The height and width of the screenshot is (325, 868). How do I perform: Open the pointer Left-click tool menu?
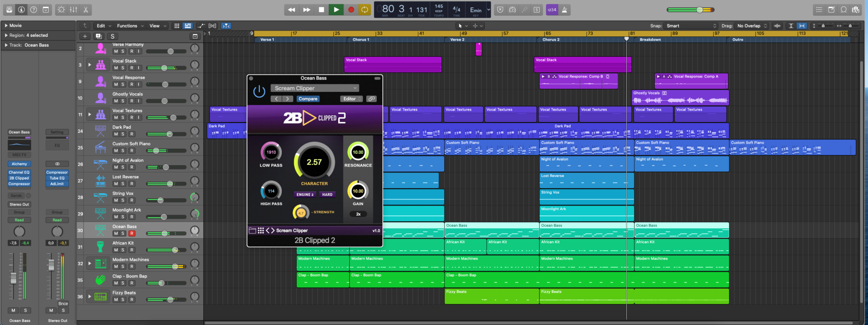click(463, 26)
